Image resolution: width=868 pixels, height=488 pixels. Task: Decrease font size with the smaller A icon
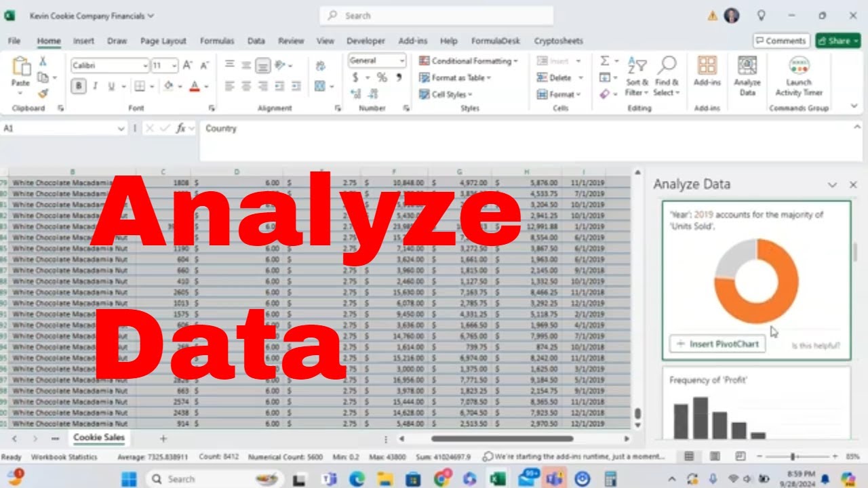[204, 65]
